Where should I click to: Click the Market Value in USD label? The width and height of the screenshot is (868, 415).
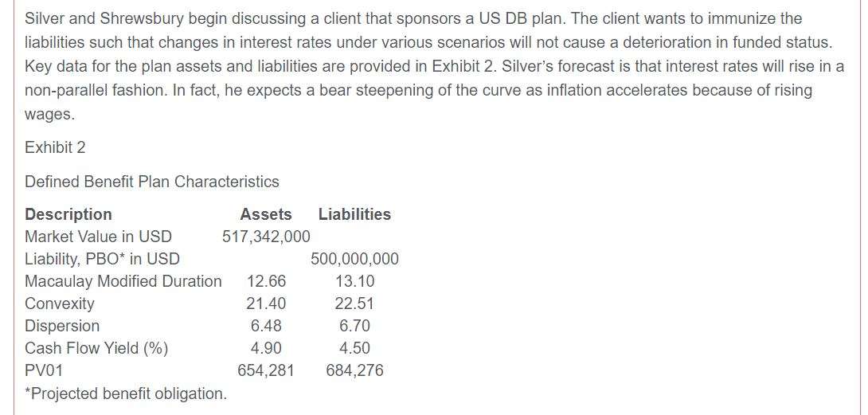tap(98, 237)
